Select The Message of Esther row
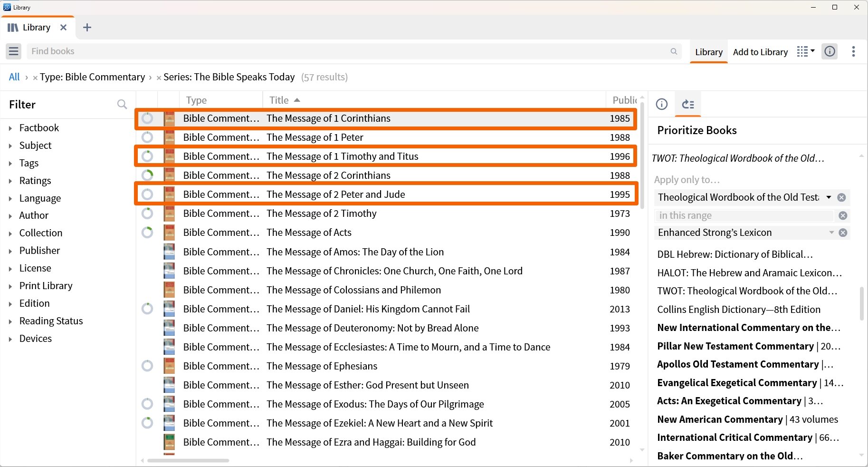Image resolution: width=868 pixels, height=467 pixels. 386,385
